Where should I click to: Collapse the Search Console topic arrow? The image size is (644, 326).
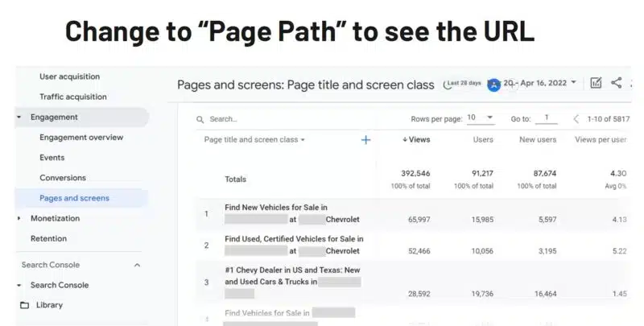(x=19, y=286)
